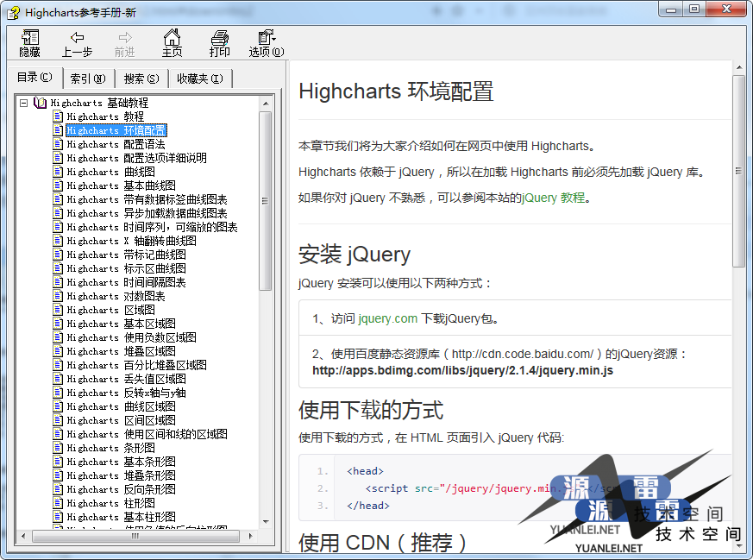
Task: Open Highcharts 异步加载数据曲线图表 topic
Action: (x=147, y=213)
